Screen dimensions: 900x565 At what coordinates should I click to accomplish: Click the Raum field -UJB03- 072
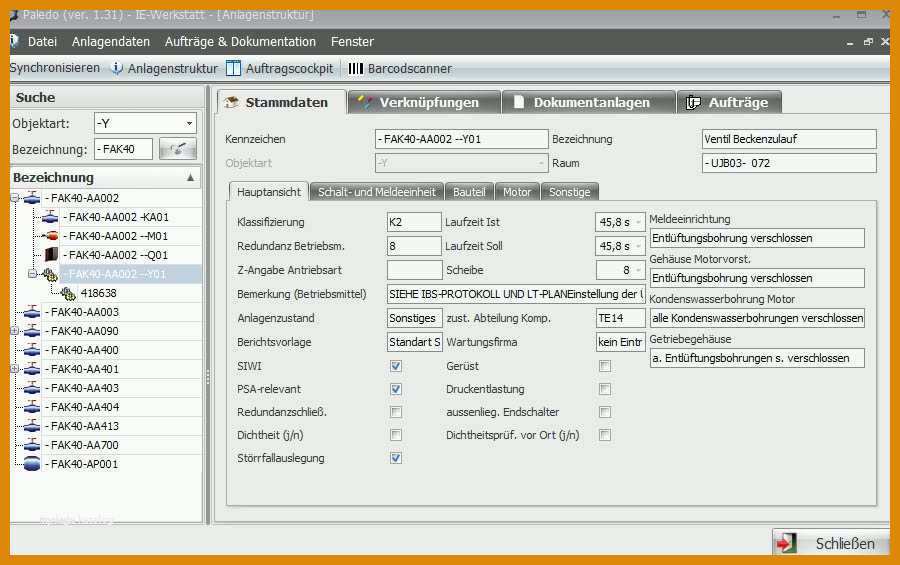coord(789,163)
